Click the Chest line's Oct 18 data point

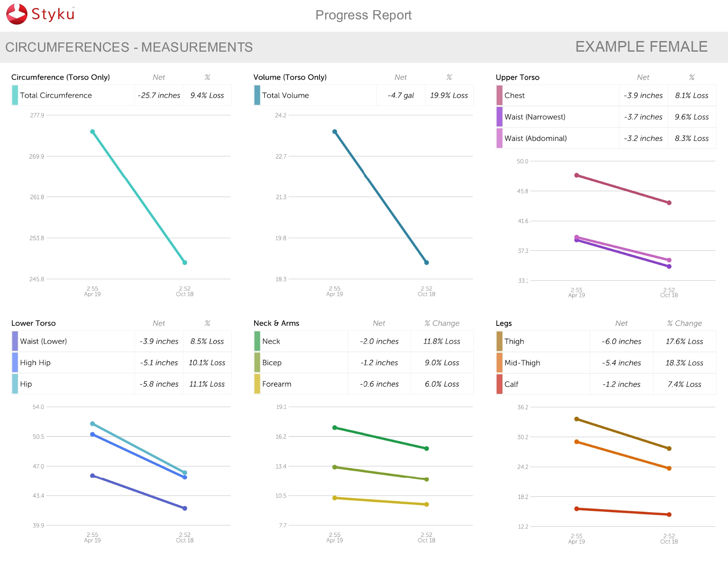click(669, 203)
